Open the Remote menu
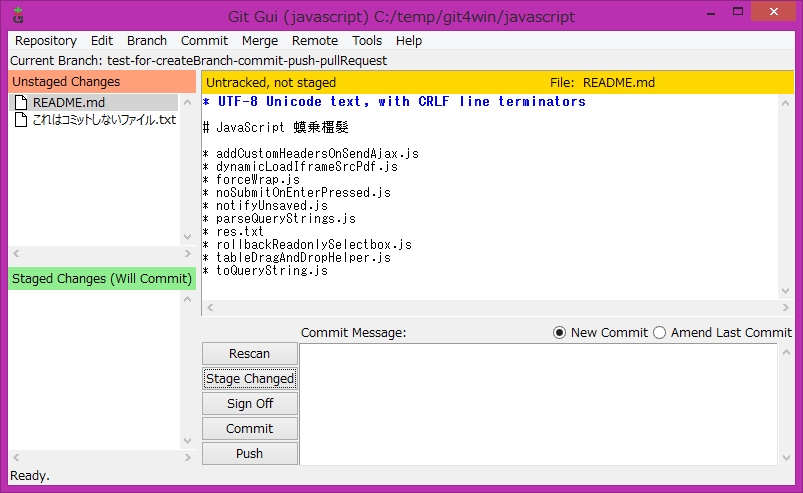Viewport: 803px width, 493px height. click(315, 40)
